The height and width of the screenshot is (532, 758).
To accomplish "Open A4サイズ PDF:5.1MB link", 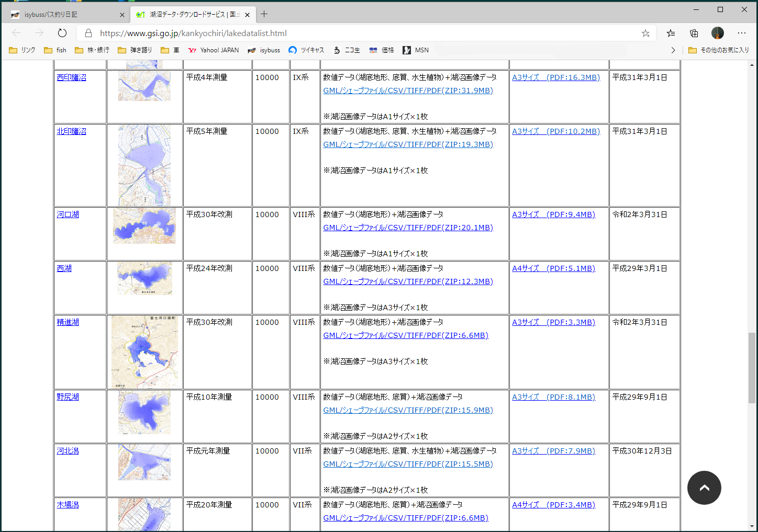I will [554, 268].
